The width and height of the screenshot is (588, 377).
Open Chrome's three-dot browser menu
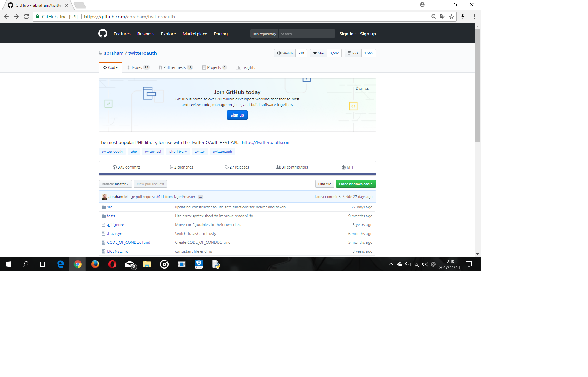474,17
